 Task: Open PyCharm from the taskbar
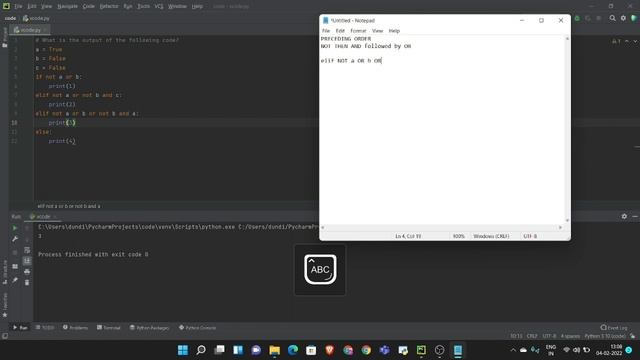(421, 350)
